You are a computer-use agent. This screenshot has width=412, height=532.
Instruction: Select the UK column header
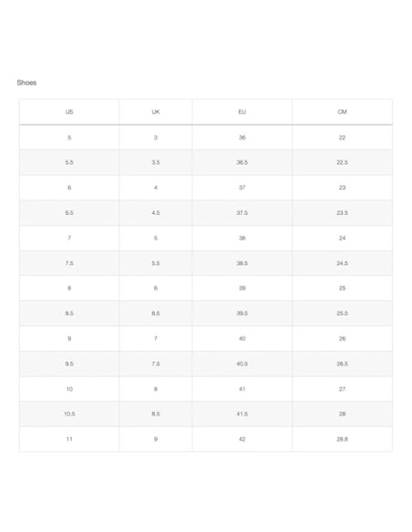tap(156, 112)
